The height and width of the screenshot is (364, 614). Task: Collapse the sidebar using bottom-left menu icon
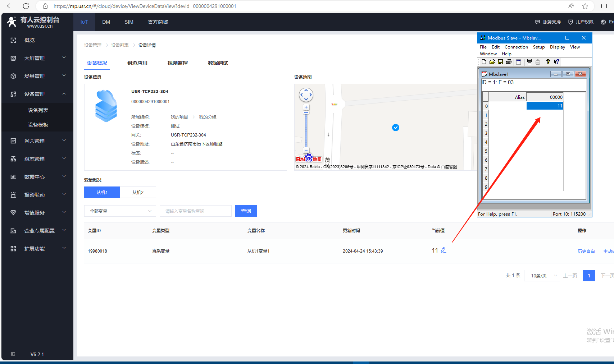13,354
